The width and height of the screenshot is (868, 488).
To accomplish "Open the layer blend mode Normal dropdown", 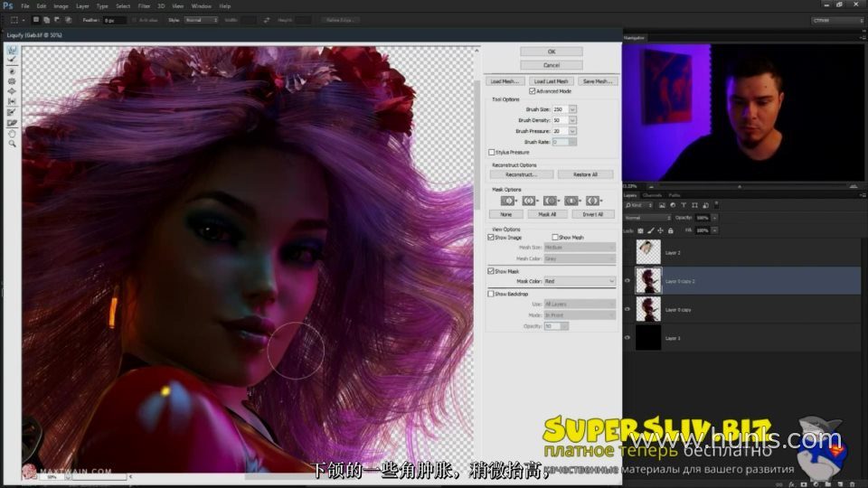I will (x=647, y=218).
